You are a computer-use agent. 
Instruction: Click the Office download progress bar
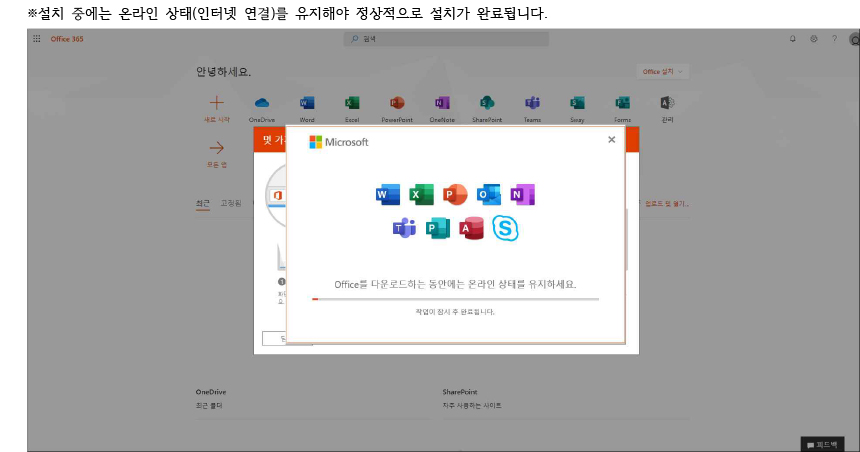[455, 299]
